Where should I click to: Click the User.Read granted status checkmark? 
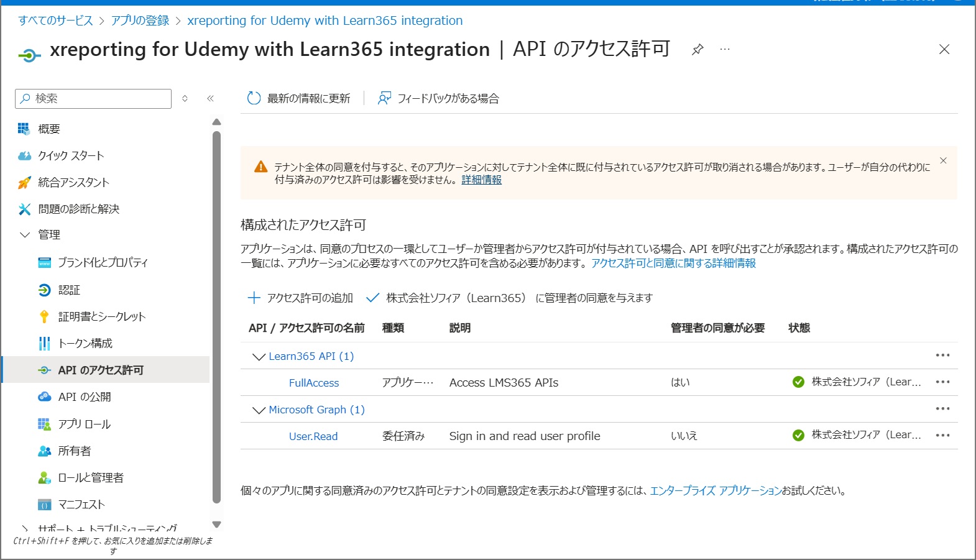point(798,435)
